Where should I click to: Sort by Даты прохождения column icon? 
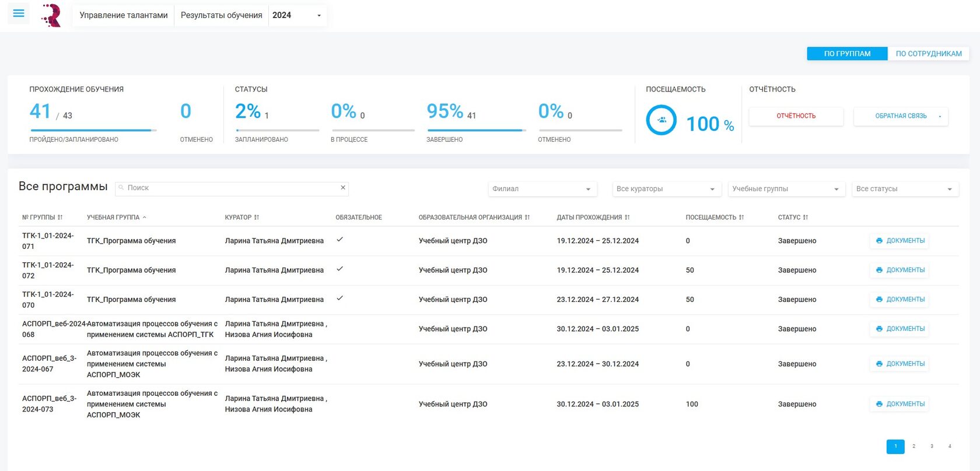coord(627,217)
